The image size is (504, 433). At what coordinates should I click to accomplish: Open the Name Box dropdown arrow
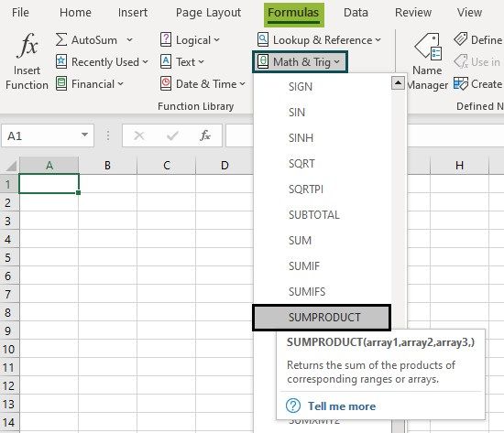click(x=84, y=135)
